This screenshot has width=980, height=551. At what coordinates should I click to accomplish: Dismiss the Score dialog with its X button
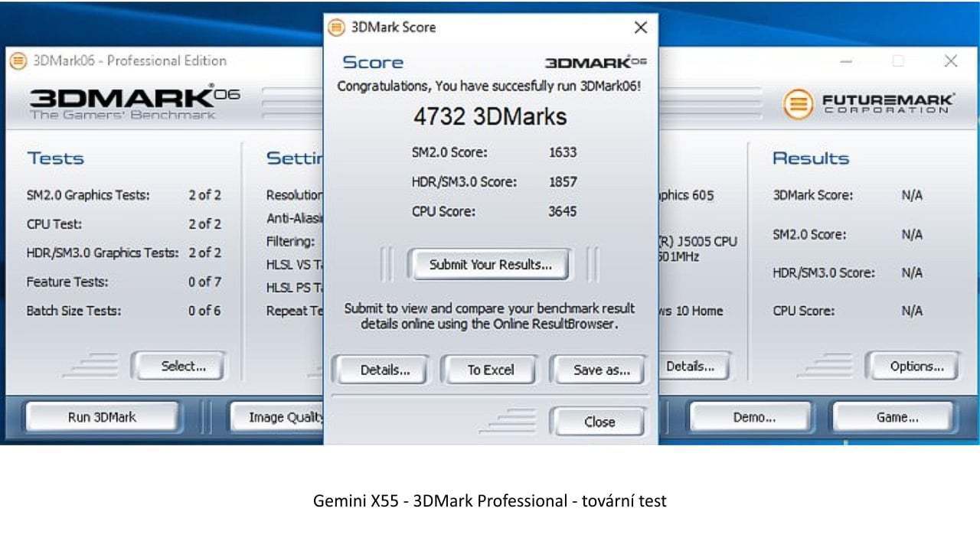[x=641, y=27]
